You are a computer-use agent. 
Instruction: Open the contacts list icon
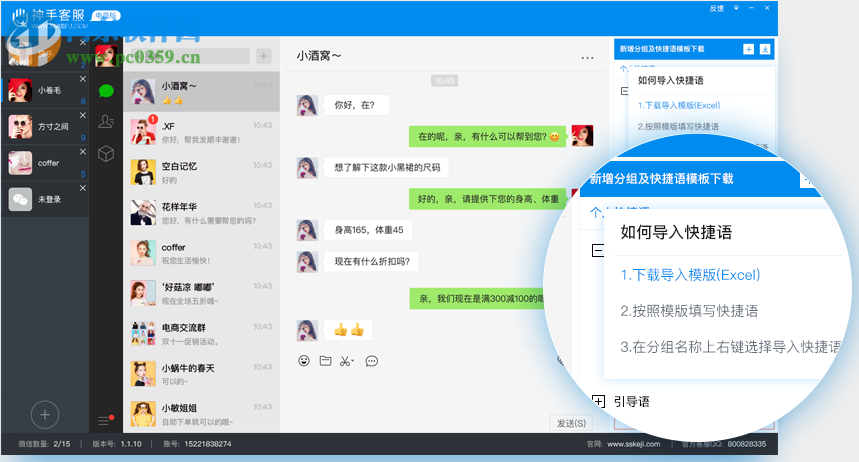click(106, 121)
